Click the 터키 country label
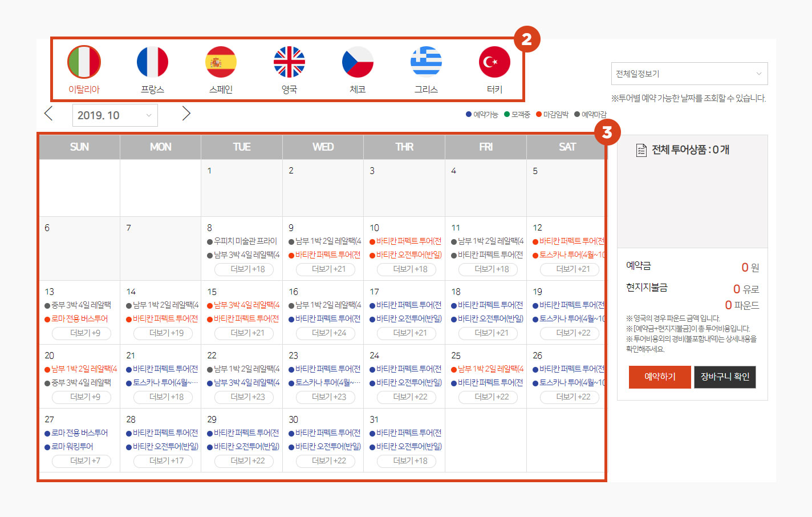The height and width of the screenshot is (517, 812). tap(494, 90)
